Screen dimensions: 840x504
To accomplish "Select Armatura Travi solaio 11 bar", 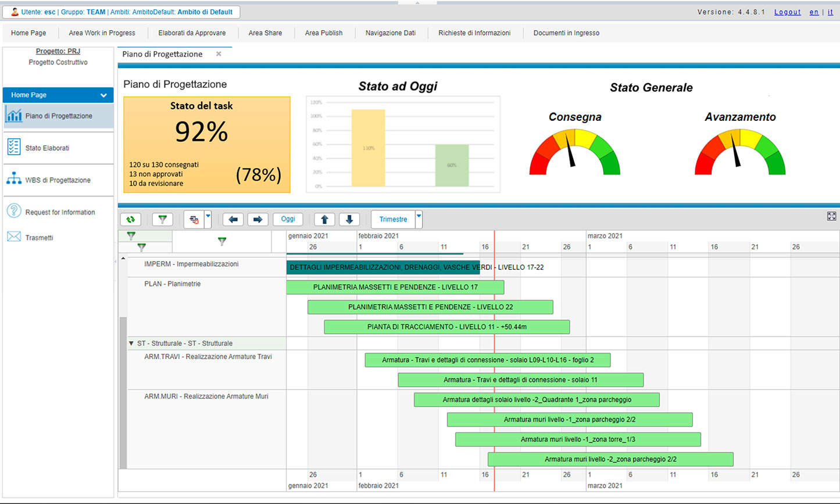I will (521, 380).
